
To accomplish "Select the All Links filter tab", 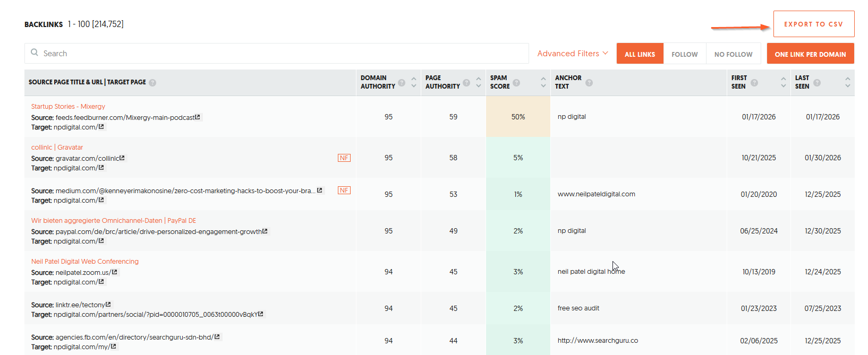I will pos(640,54).
